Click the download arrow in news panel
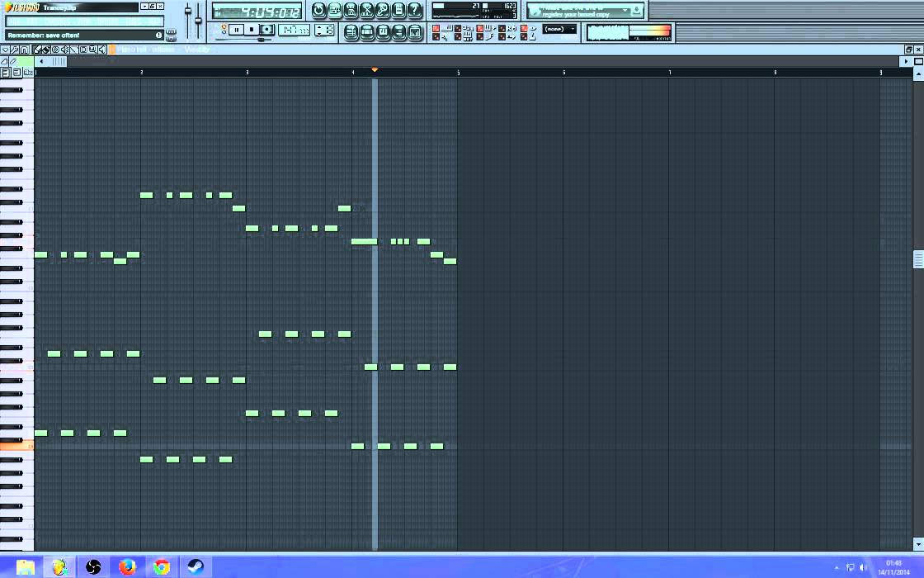 (x=636, y=10)
